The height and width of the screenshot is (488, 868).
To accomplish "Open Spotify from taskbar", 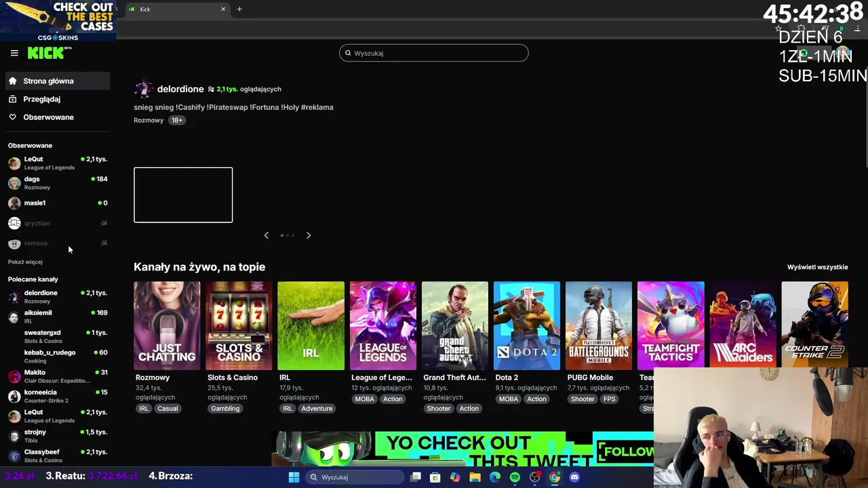I will tap(515, 477).
